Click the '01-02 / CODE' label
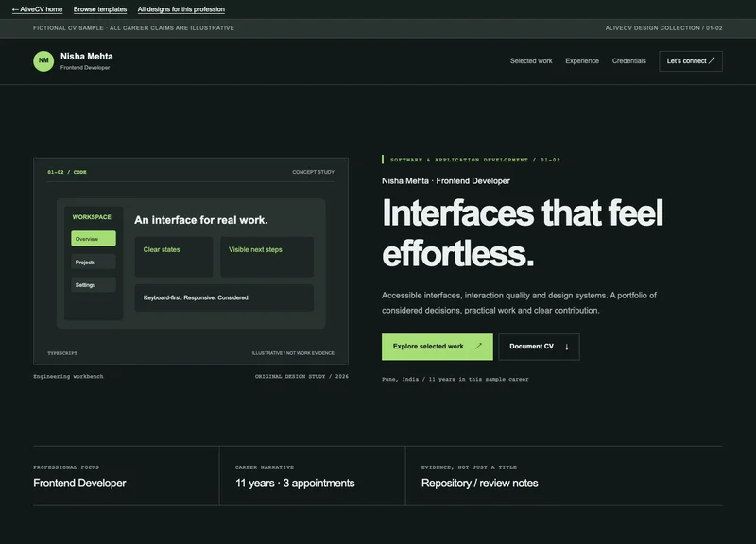The image size is (756, 544). pyautogui.click(x=67, y=172)
